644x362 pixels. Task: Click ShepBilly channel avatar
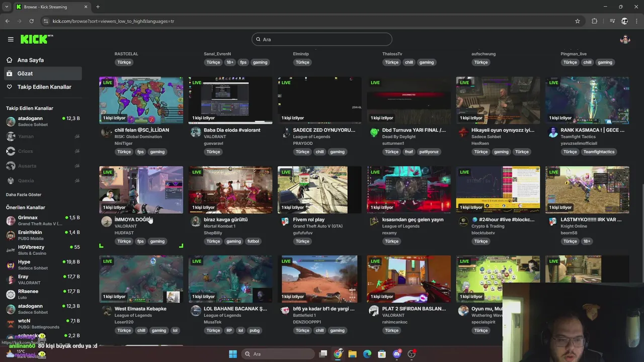(196, 221)
